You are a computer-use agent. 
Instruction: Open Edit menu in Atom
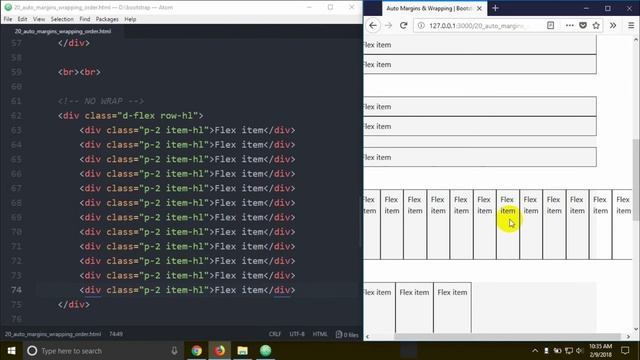(x=22, y=19)
